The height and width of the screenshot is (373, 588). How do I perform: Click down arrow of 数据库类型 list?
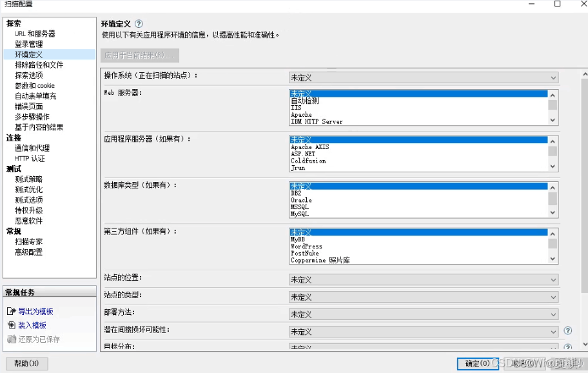[x=553, y=212]
